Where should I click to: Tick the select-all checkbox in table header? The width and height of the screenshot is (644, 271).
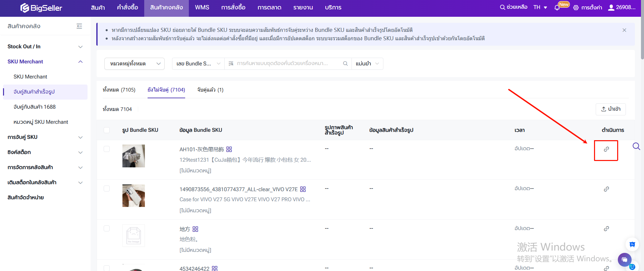click(x=107, y=130)
